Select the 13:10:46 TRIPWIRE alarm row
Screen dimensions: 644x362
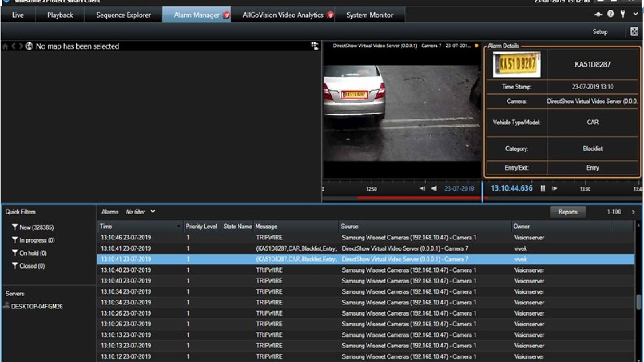click(366, 238)
